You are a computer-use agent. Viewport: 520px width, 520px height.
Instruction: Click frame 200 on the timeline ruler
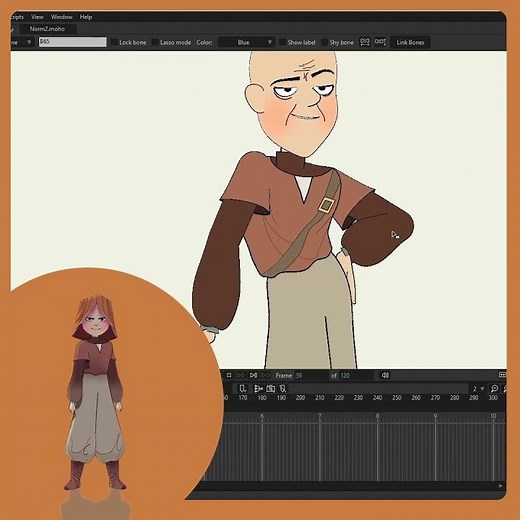click(300, 398)
